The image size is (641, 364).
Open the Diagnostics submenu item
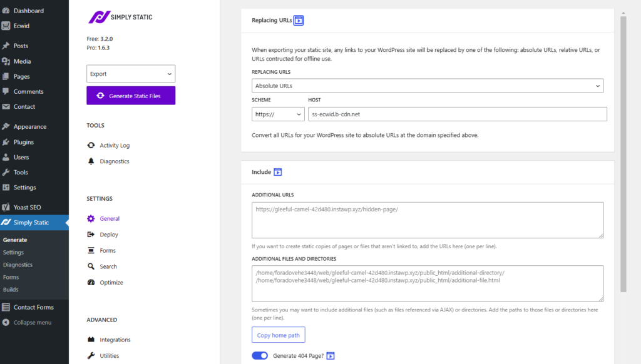pyautogui.click(x=18, y=265)
